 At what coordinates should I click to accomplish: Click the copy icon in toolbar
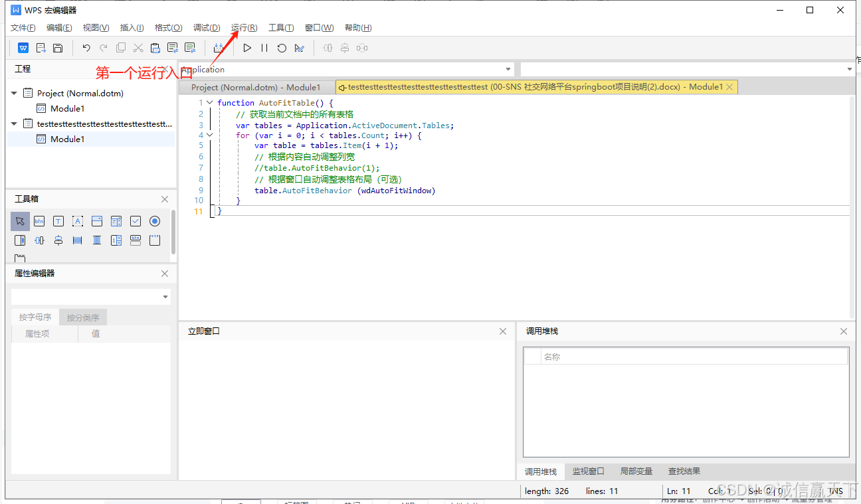(x=121, y=48)
